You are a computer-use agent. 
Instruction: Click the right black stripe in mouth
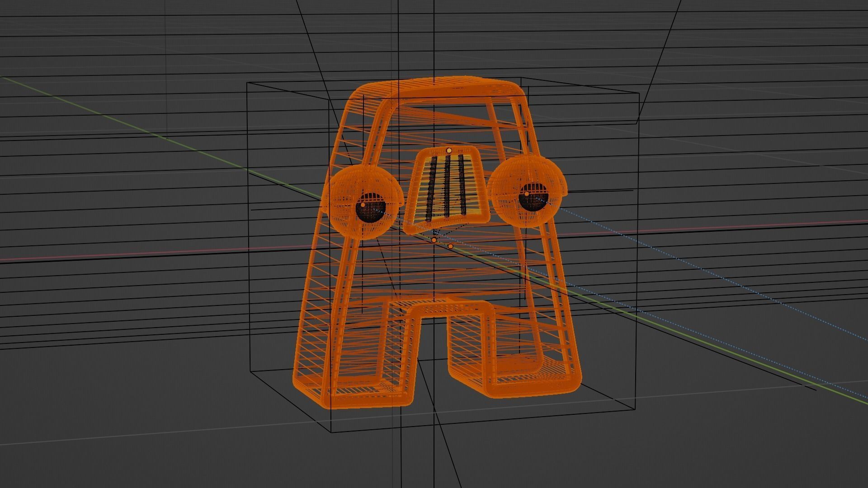462,183
